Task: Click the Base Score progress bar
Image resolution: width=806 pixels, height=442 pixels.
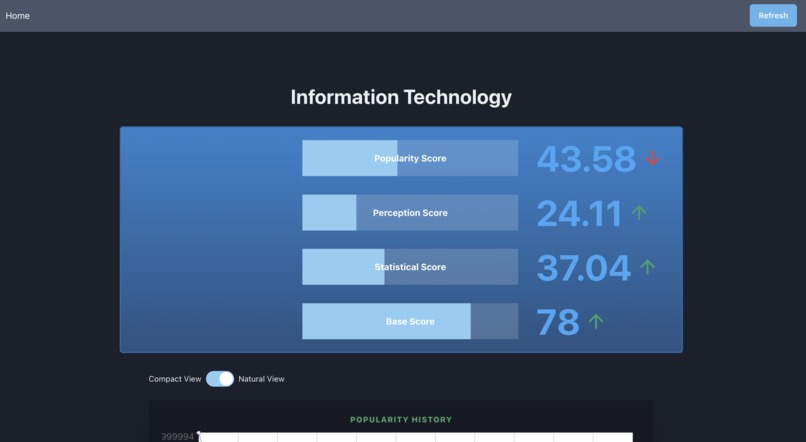Action: [410, 321]
